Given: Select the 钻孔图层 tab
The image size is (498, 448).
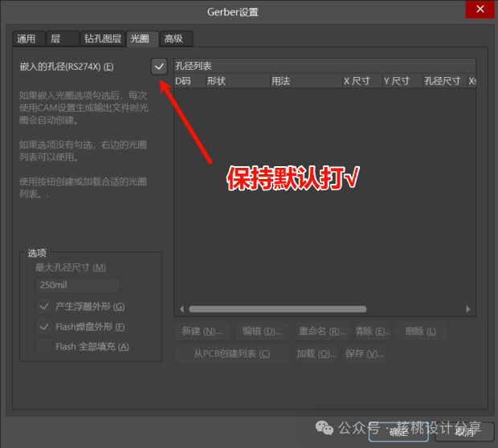Looking at the screenshot, I should pyautogui.click(x=103, y=39).
